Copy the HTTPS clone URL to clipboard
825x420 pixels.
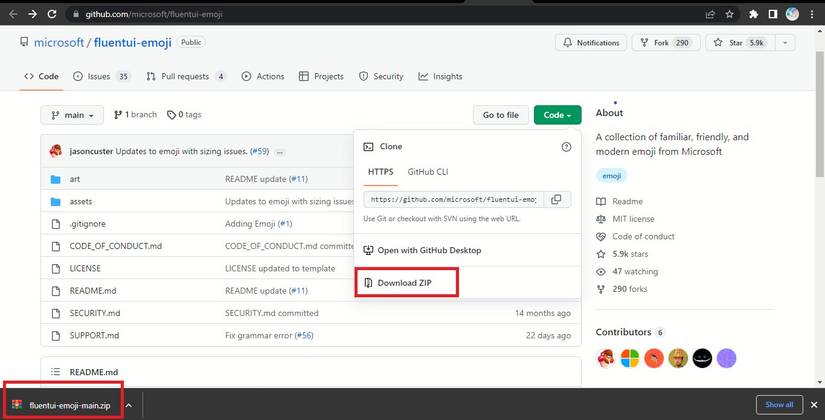(556, 199)
